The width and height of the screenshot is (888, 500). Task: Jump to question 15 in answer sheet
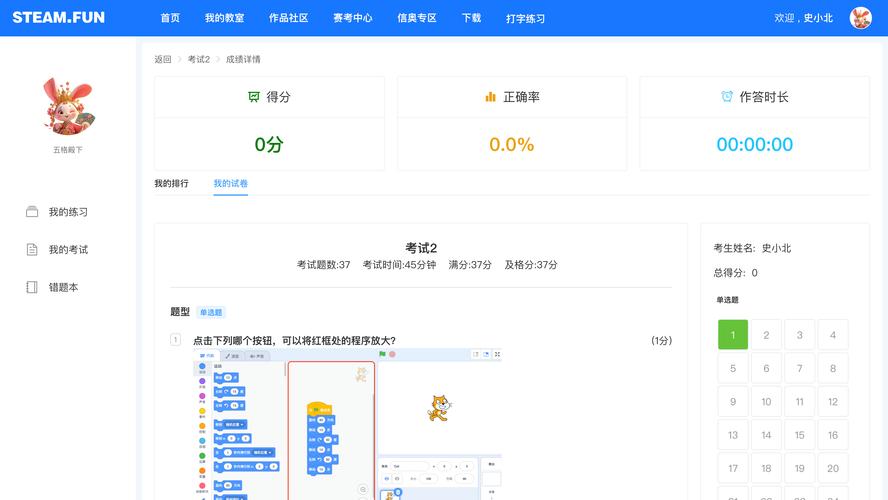pyautogui.click(x=800, y=435)
